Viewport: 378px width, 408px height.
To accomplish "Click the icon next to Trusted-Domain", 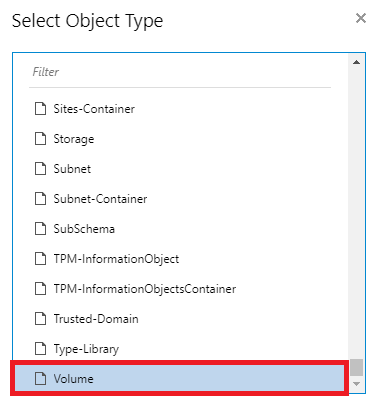I will [41, 319].
